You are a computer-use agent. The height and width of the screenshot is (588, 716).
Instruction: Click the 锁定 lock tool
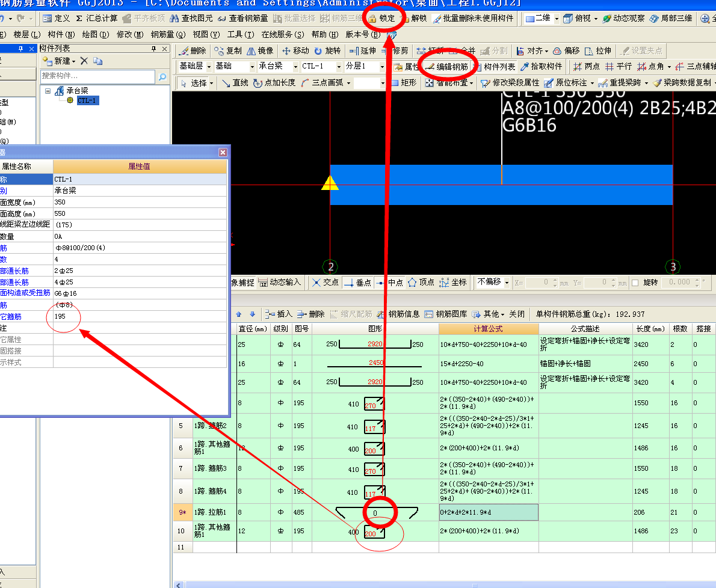pos(381,18)
